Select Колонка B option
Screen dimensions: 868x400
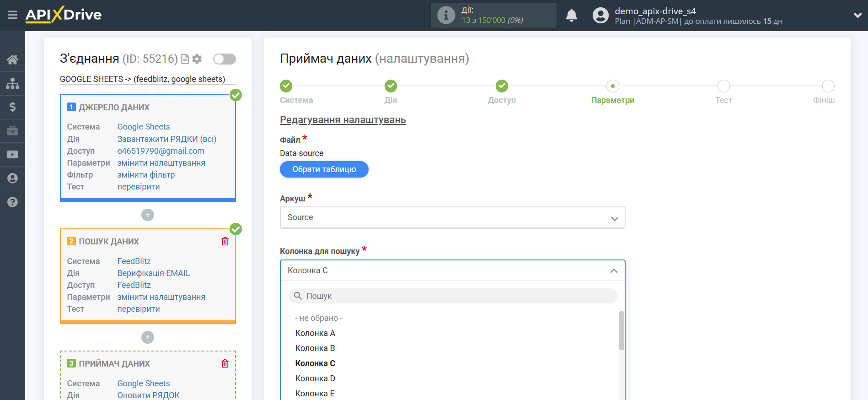click(x=315, y=348)
